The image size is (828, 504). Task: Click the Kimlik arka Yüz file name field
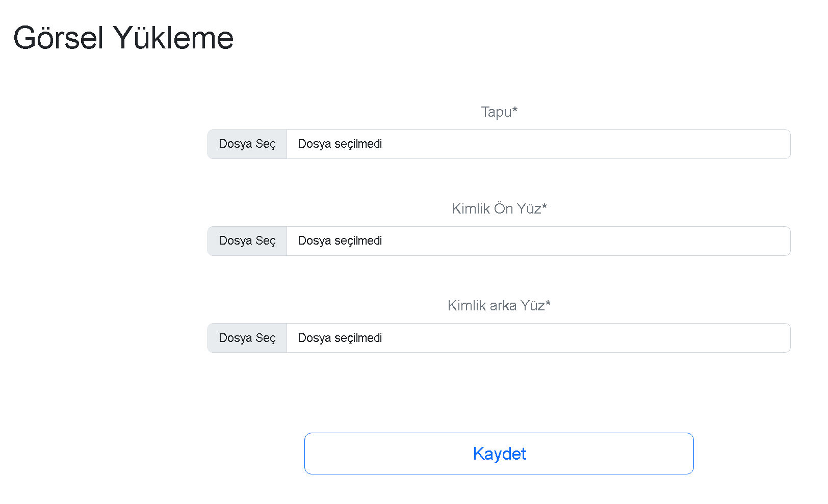pos(538,338)
